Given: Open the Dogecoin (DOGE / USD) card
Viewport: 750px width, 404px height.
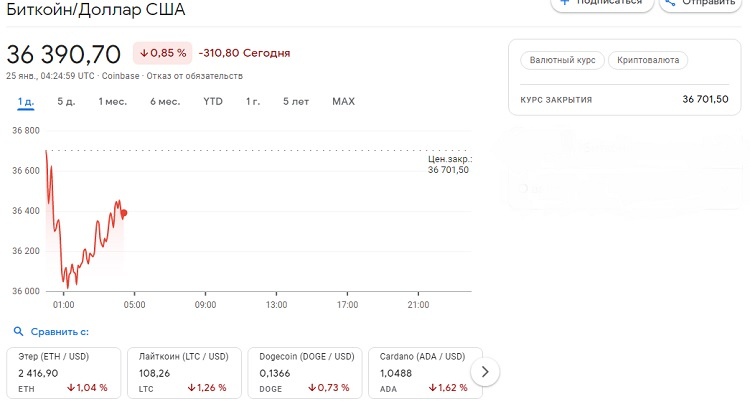Looking at the screenshot, I should [x=304, y=372].
